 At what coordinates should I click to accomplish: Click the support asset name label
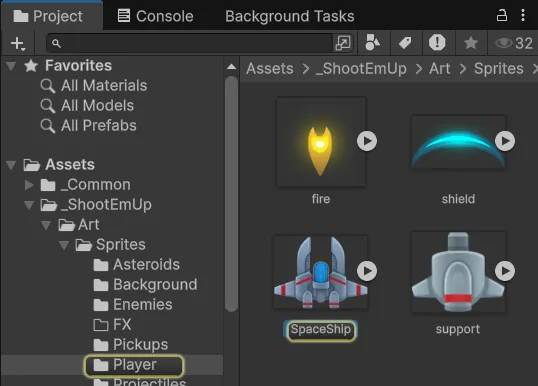[458, 330]
